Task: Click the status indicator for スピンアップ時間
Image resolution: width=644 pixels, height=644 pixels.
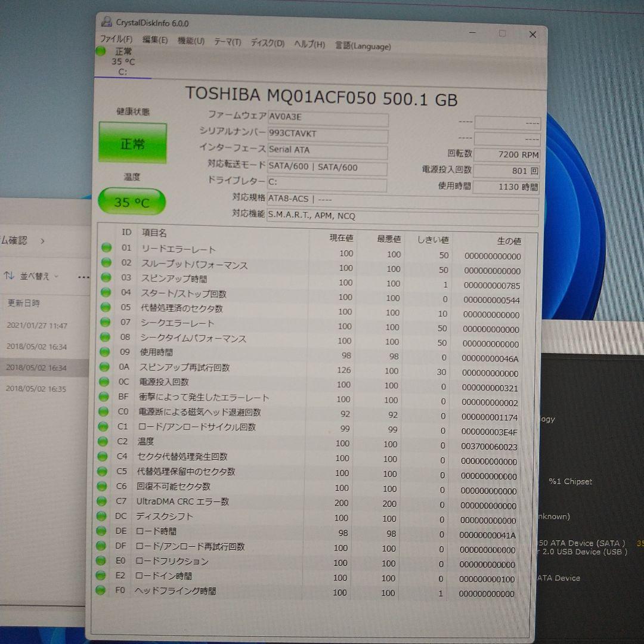Action: [x=106, y=278]
